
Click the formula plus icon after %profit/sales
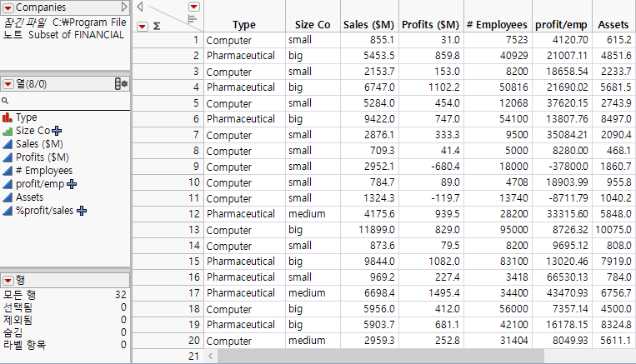point(82,211)
